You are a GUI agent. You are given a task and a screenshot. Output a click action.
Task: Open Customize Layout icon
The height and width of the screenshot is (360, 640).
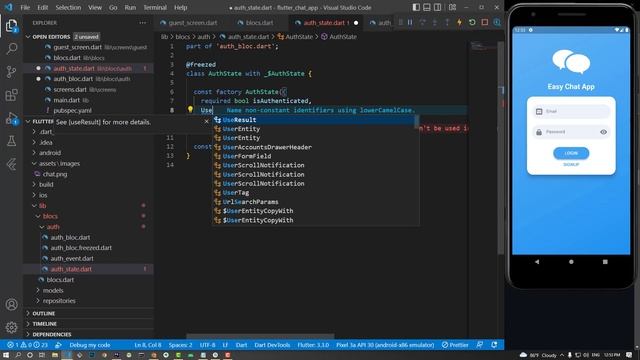(452, 7)
